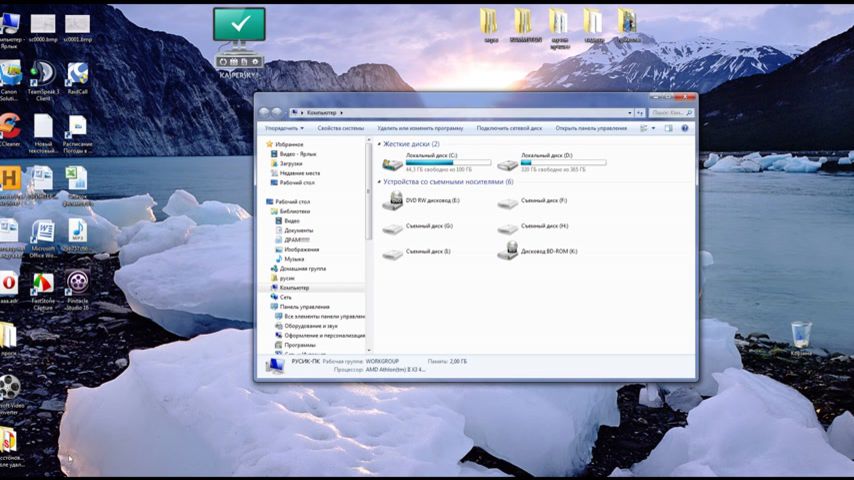Viewport: 854px width, 480px height.
Task: Select Изображения library
Action: [301, 250]
